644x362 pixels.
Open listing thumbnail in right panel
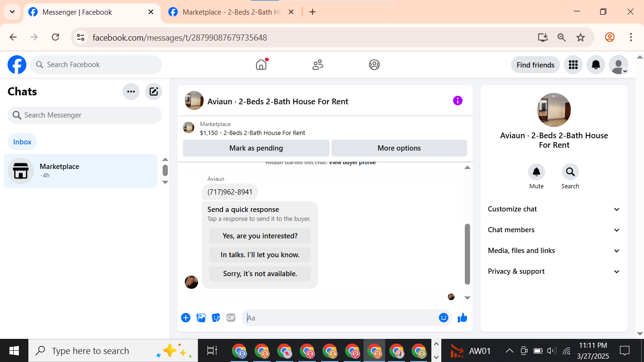click(554, 110)
